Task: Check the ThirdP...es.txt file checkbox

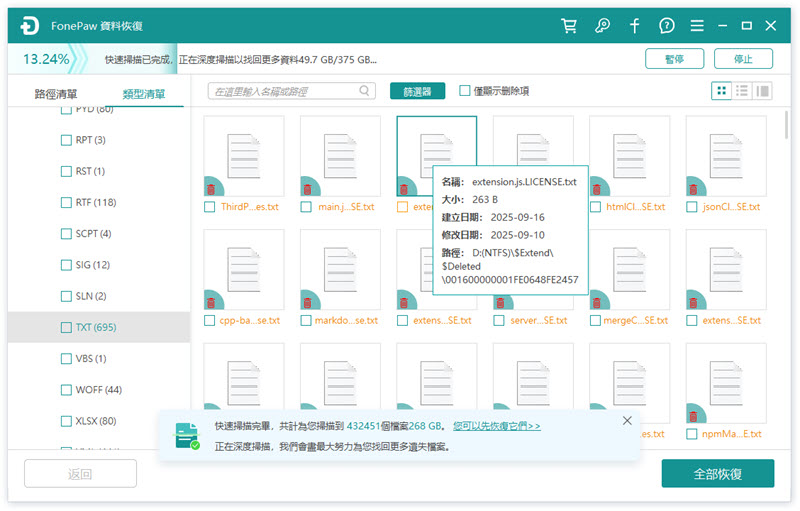Action: [210, 207]
